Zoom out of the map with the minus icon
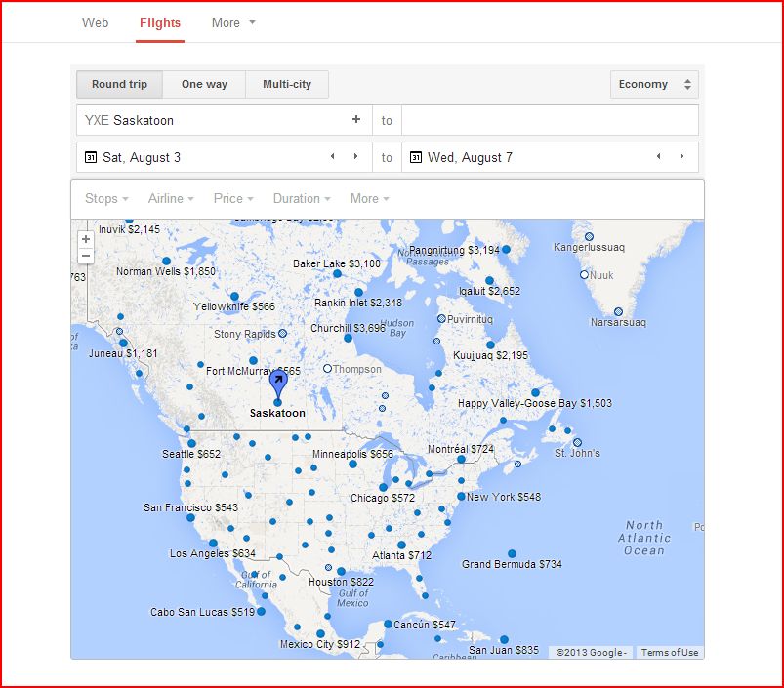 (86, 255)
